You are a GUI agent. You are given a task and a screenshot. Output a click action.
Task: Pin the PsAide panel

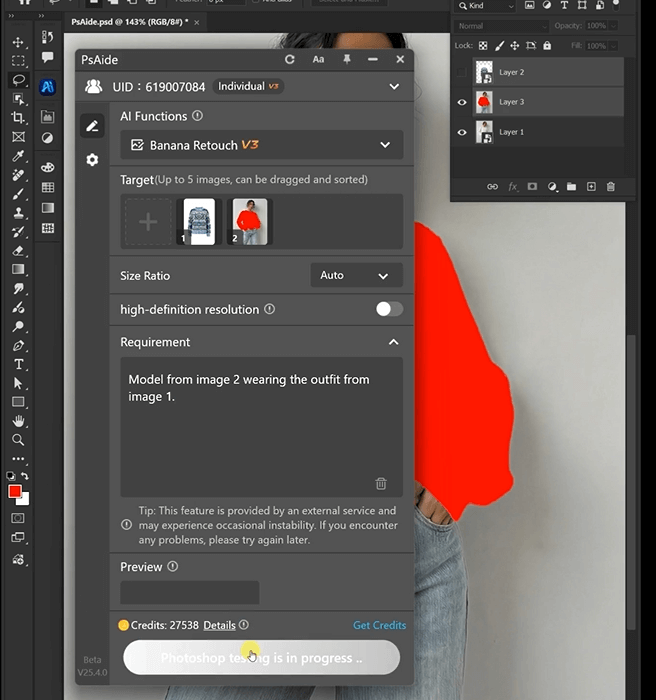pos(346,60)
